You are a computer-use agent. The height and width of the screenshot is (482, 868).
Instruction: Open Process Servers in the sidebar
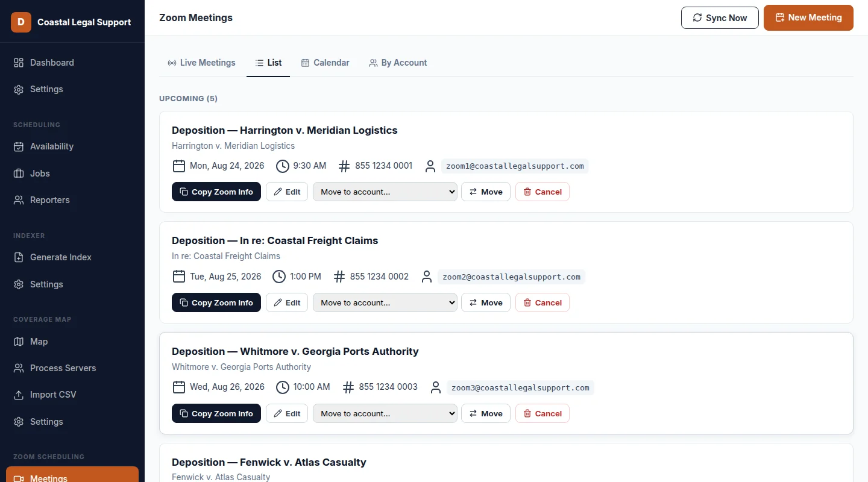tap(72, 368)
